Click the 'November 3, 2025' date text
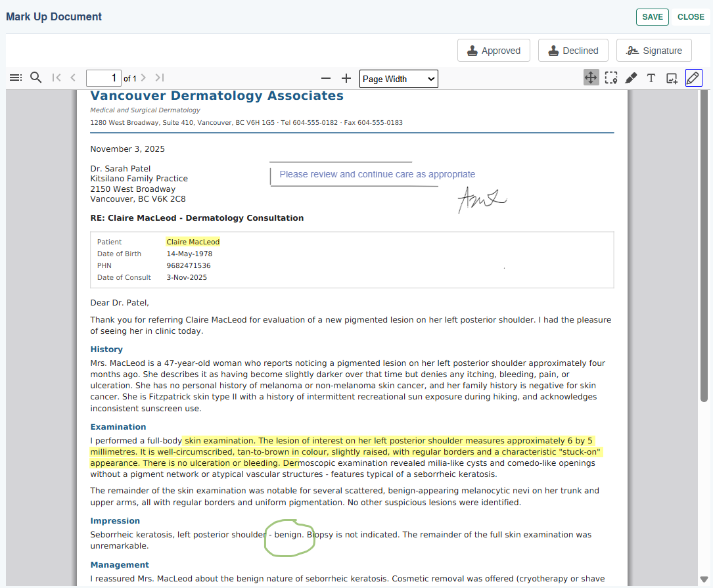This screenshot has width=713, height=588. (x=127, y=149)
